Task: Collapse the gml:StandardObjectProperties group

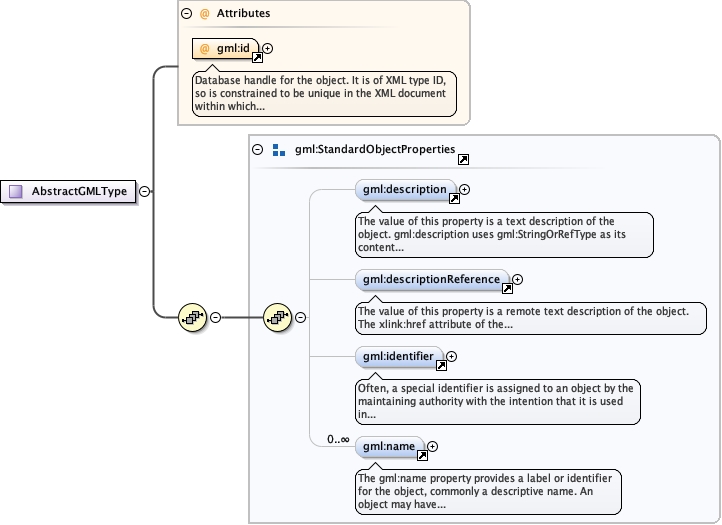Action: click(x=258, y=149)
